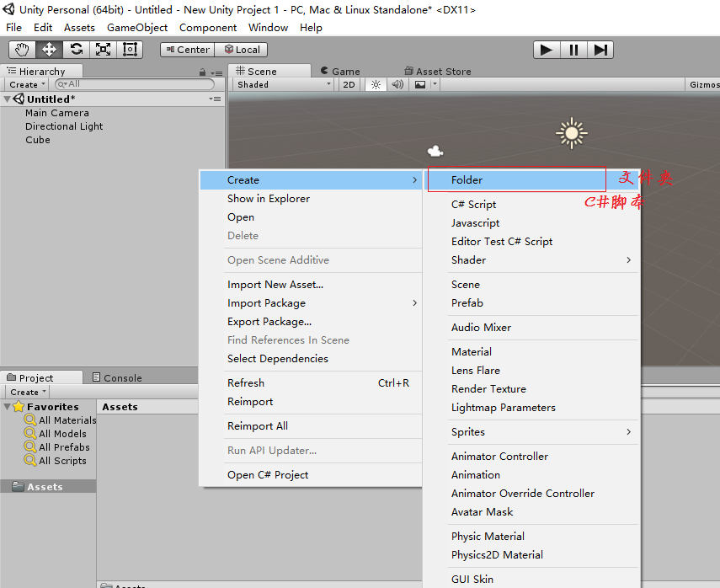Select the Rotate tool in the toolbar
720x588 pixels.
77,50
